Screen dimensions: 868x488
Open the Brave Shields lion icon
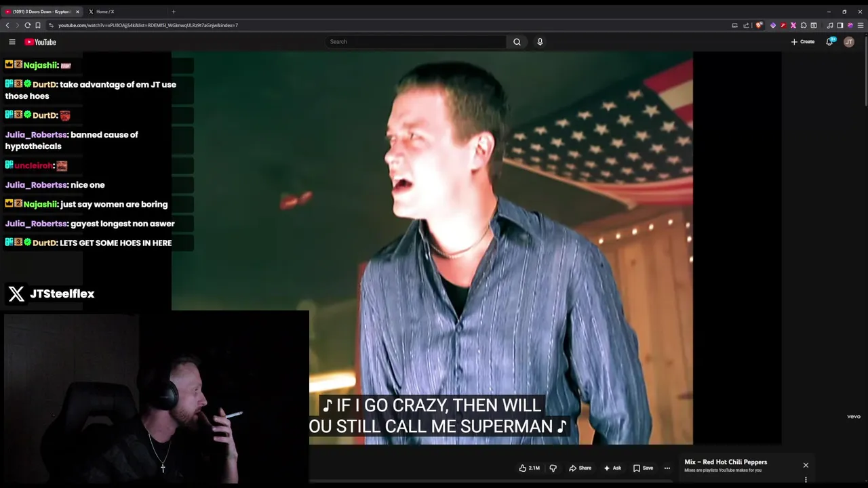click(x=759, y=25)
